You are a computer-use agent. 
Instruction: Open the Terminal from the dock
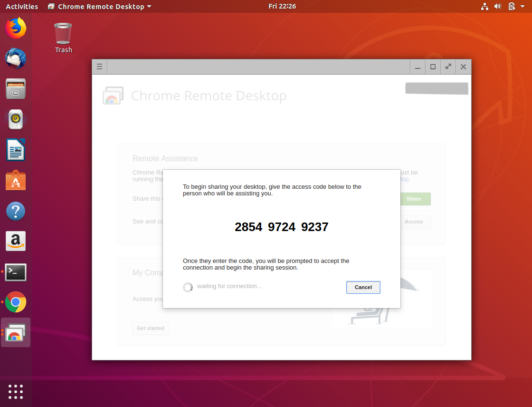(x=16, y=272)
